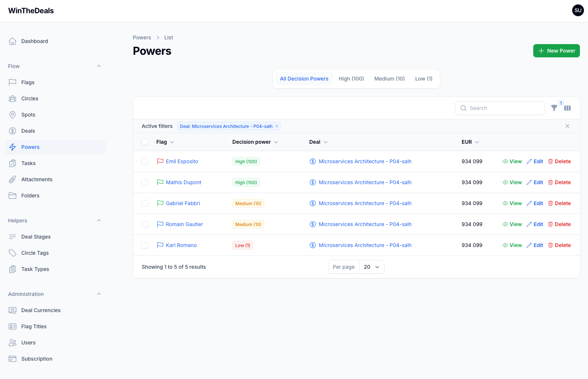Collapse the Flow section in sidebar
The height and width of the screenshot is (379, 588).
pyautogui.click(x=98, y=66)
